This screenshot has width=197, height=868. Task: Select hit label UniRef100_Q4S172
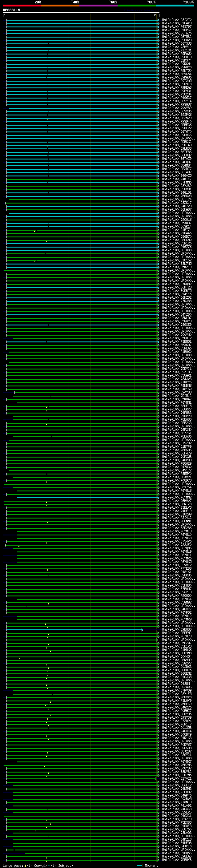point(177,470)
